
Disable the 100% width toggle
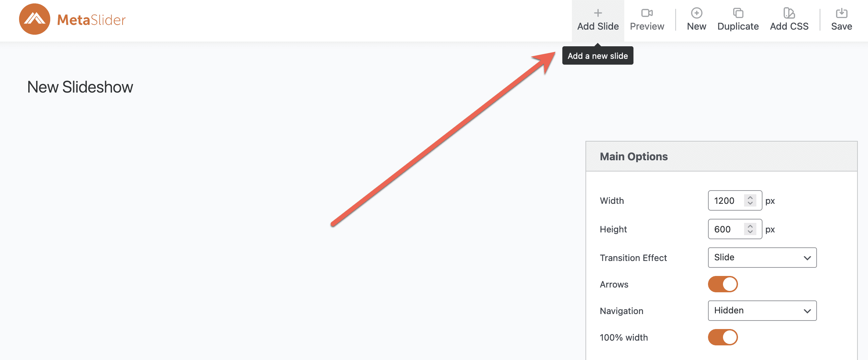click(x=723, y=337)
